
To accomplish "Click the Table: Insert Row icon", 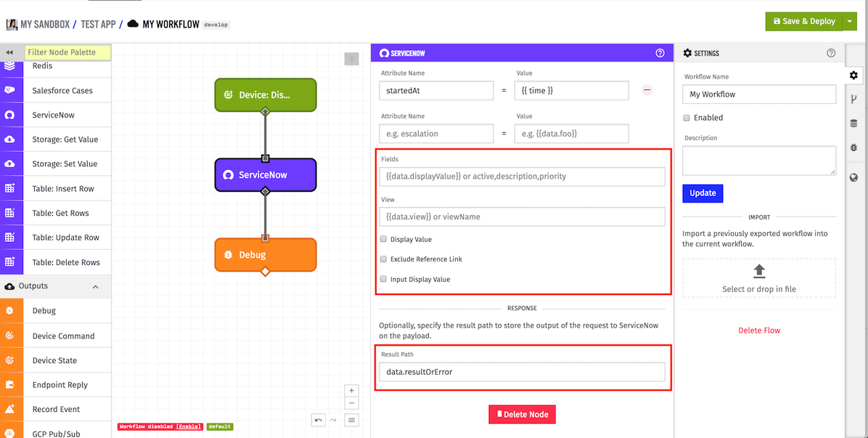I will point(9,188).
